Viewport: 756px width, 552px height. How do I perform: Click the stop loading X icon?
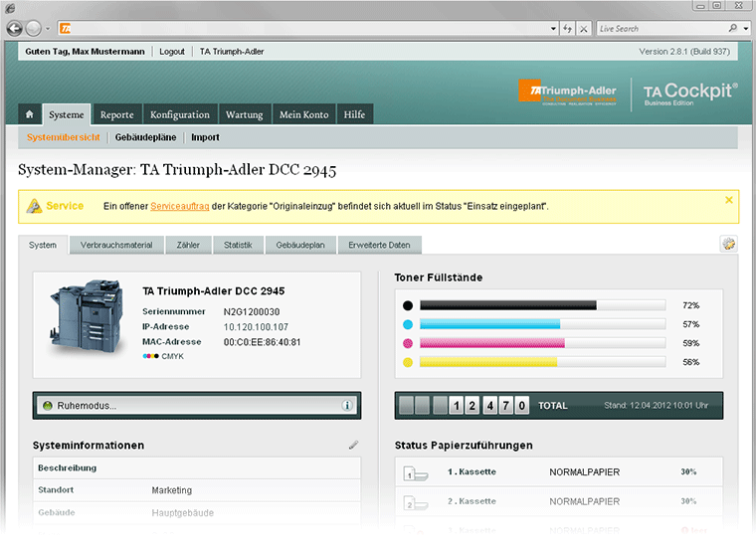[583, 29]
